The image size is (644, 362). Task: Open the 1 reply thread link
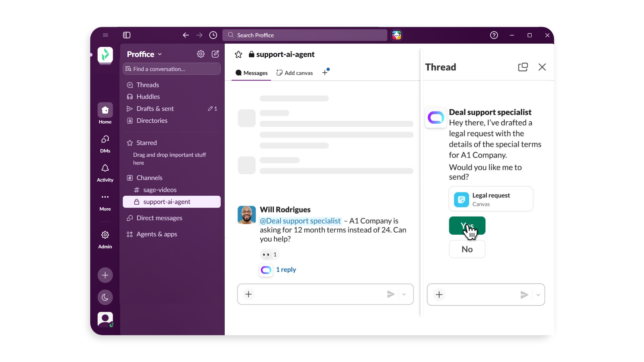(286, 270)
